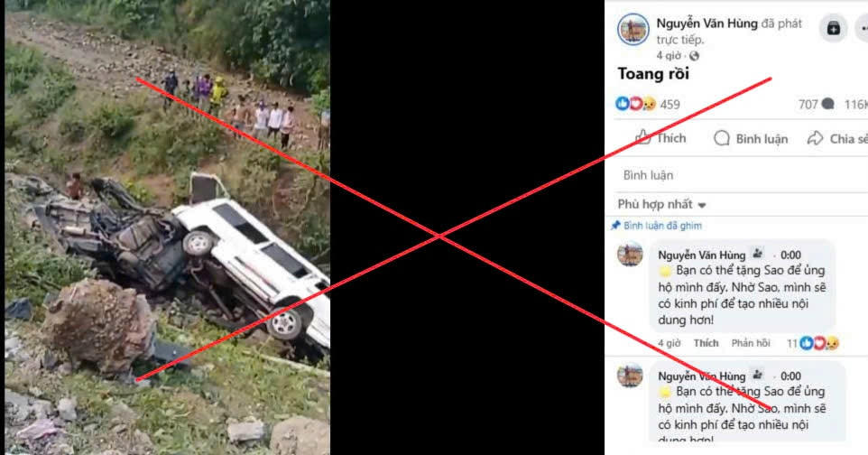
Task: Open second commenter's avatar
Action: coord(630,376)
